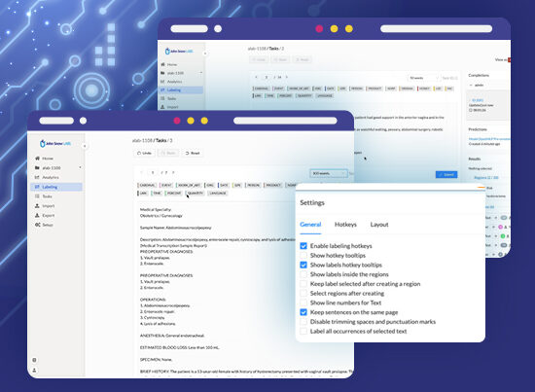Expand the alab-1108 project folder in front sidebar

pyautogui.click(x=80, y=168)
